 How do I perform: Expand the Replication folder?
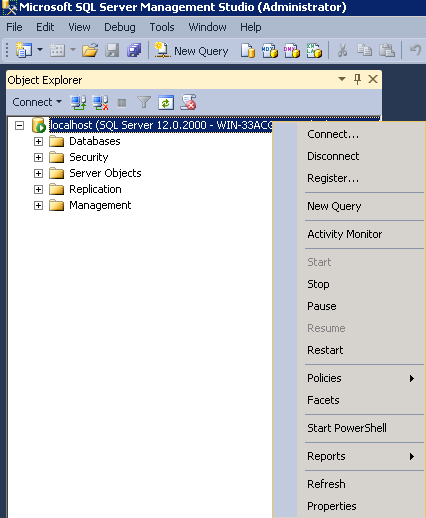tap(38, 189)
